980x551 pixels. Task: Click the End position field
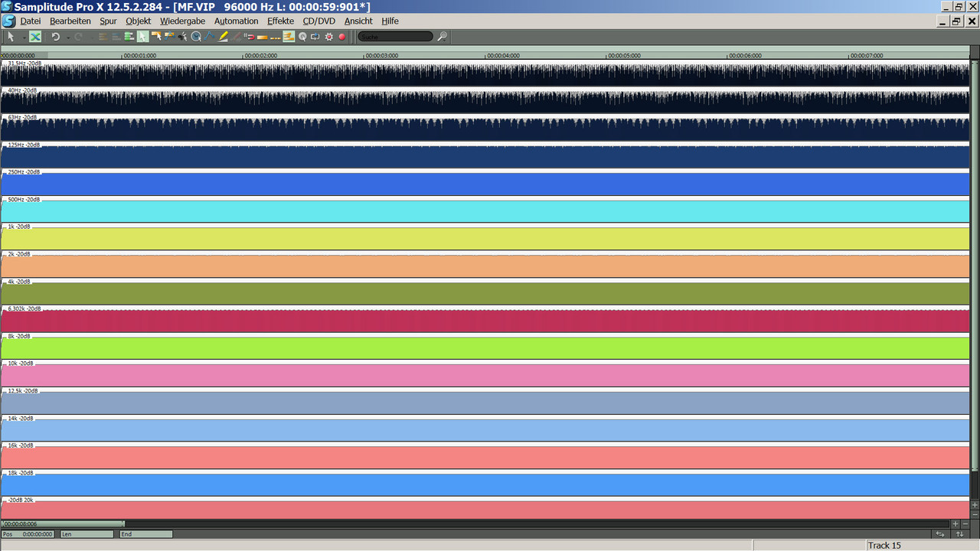tap(145, 534)
